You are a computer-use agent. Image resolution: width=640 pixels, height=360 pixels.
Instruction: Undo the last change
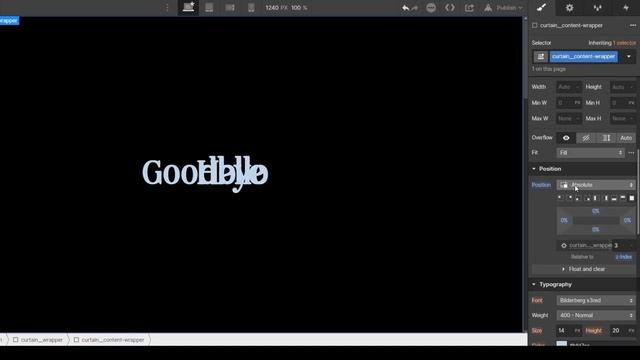coord(405,8)
